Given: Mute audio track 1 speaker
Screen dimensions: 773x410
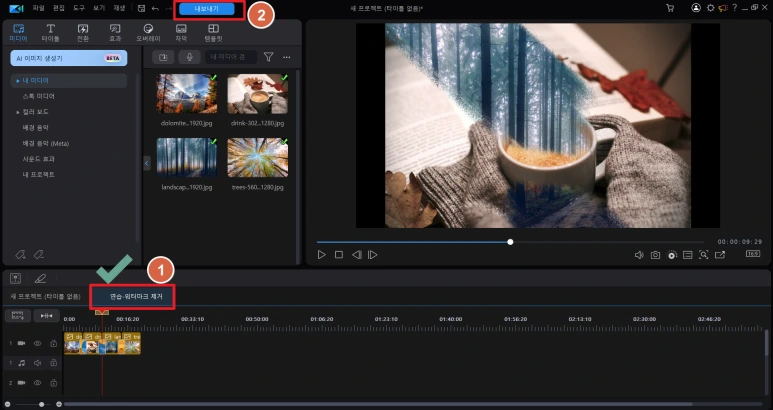Looking at the screenshot, I should pyautogui.click(x=37, y=363).
